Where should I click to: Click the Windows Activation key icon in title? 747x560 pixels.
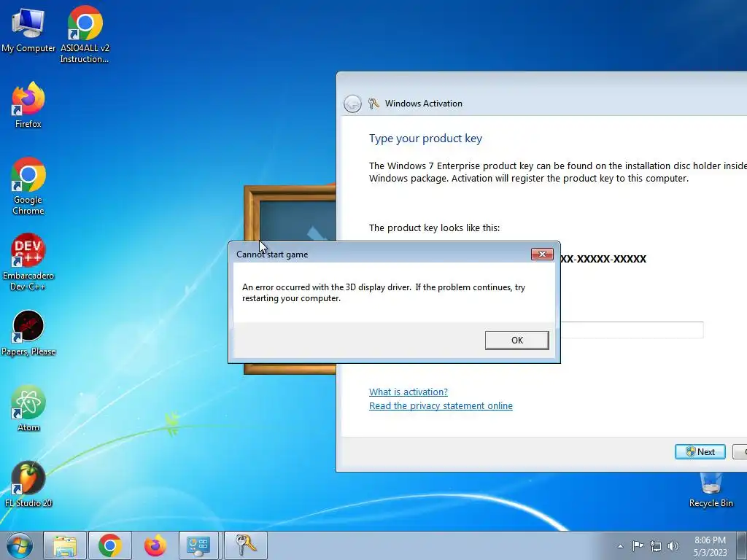[374, 104]
